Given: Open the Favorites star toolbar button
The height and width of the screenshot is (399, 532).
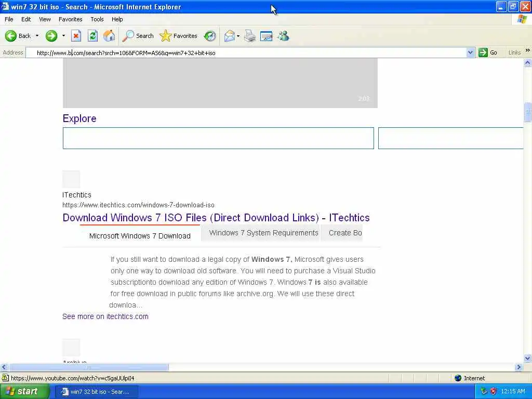Looking at the screenshot, I should pos(178,36).
